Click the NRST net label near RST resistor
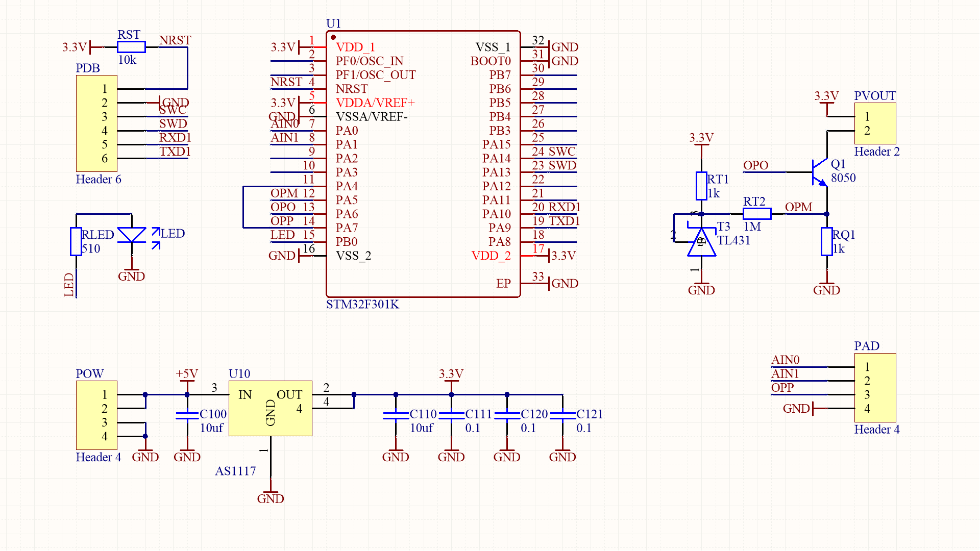 pos(175,40)
